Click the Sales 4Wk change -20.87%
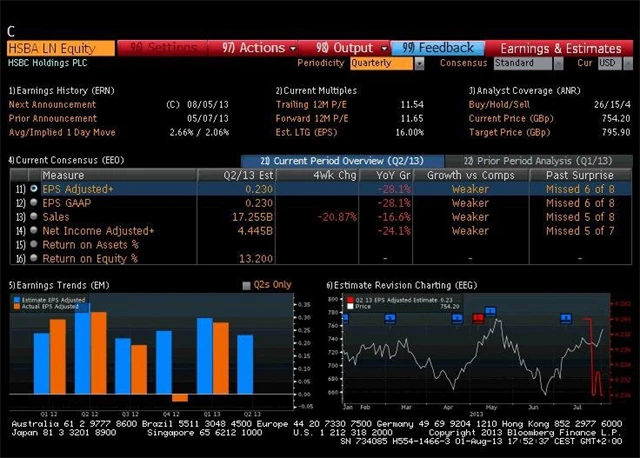The image size is (640, 458). [337, 217]
